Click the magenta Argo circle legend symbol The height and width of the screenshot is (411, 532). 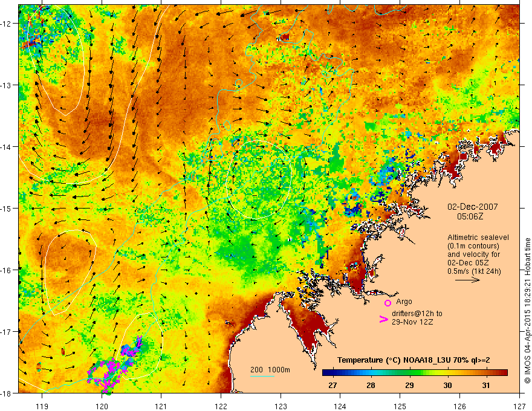[388, 303]
